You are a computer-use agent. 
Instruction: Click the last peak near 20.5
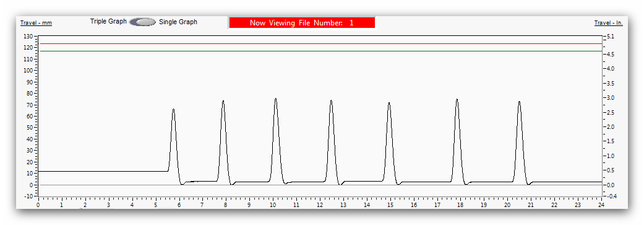519,102
